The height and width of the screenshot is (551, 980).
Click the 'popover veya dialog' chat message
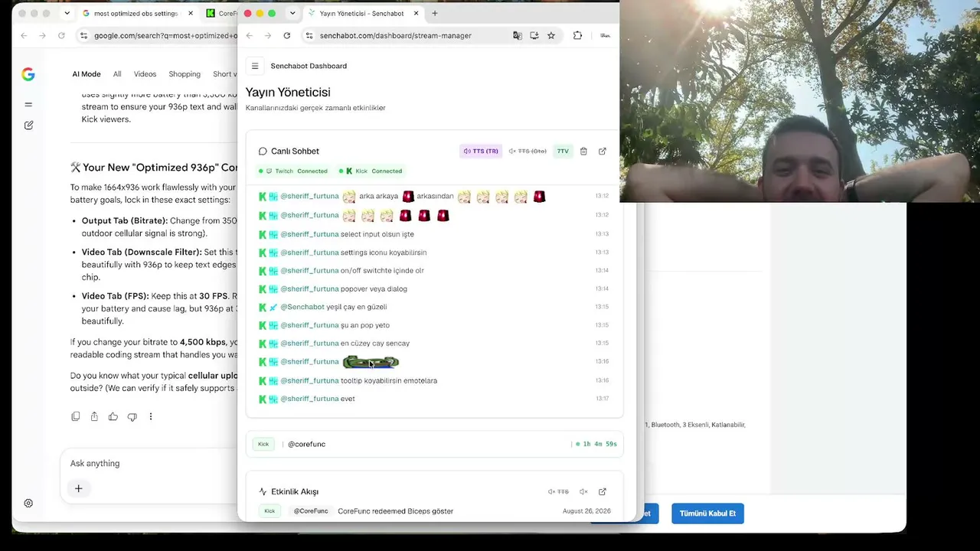[x=374, y=289]
